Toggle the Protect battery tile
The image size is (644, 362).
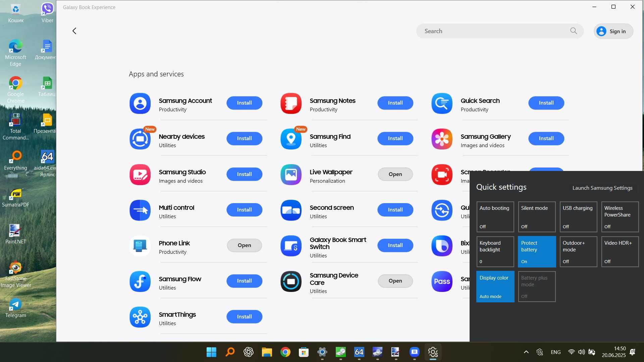(537, 252)
